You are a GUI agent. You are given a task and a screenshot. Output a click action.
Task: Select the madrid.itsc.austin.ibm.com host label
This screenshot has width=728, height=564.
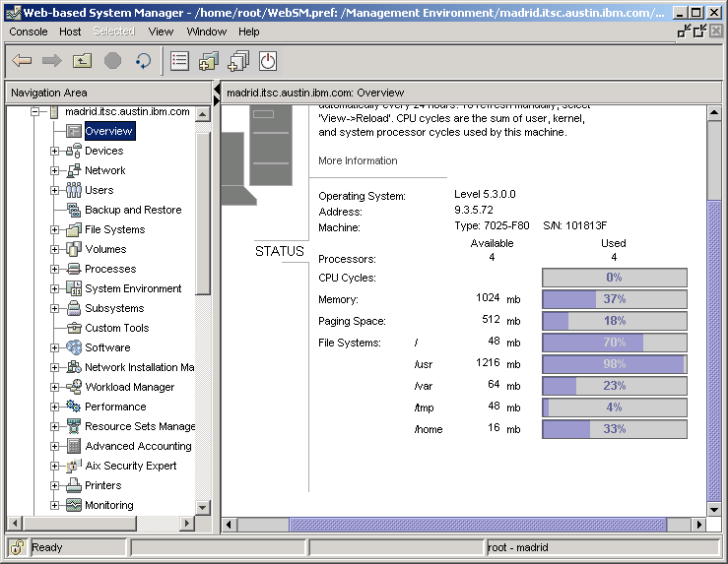pos(127,111)
